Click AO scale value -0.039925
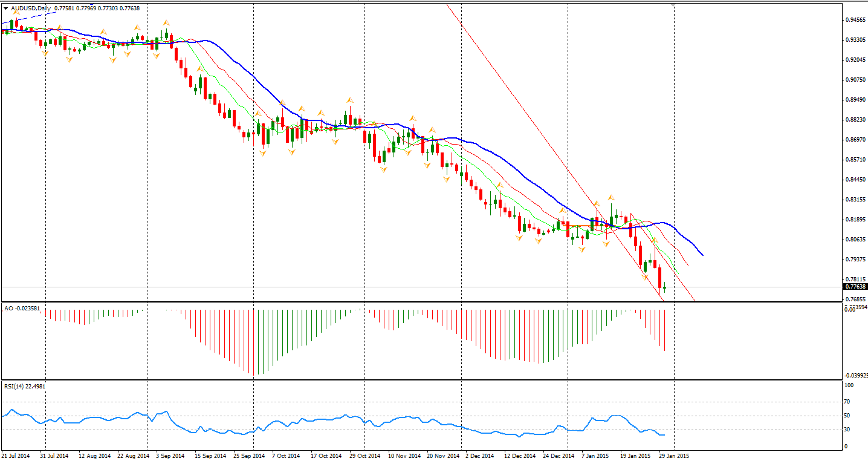The height and width of the screenshot is (461, 868). click(856, 375)
